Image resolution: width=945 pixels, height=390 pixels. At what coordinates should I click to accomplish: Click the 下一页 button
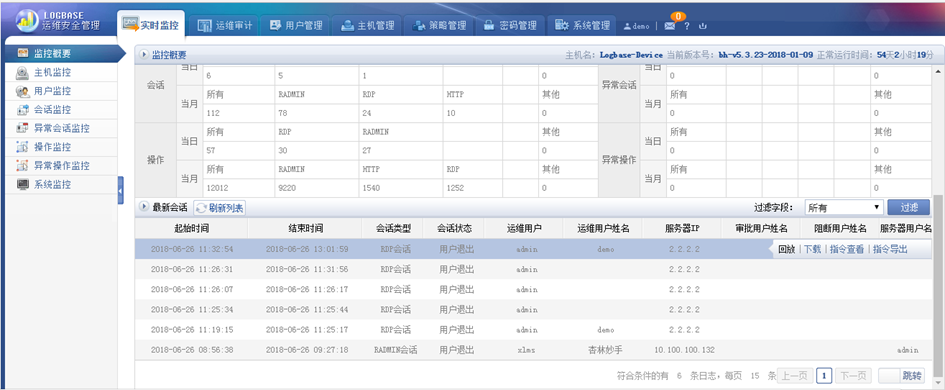853,376
